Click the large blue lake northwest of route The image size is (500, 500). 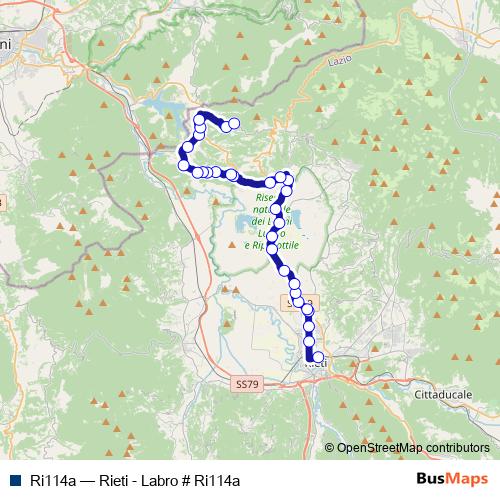point(165,107)
